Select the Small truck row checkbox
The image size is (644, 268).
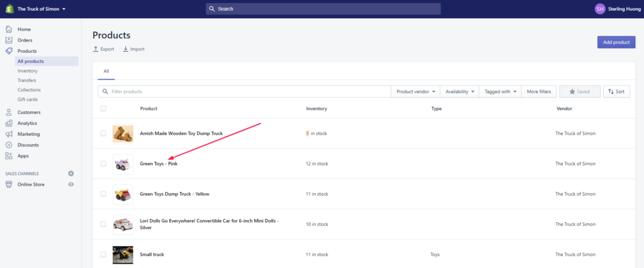click(103, 254)
